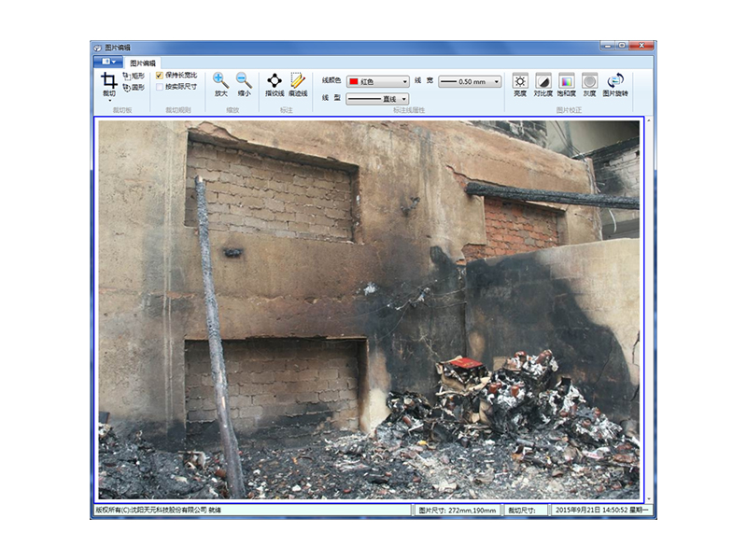Open the line type (线型) dropdown
Image resolution: width=747 pixels, height=560 pixels.
coord(377,99)
